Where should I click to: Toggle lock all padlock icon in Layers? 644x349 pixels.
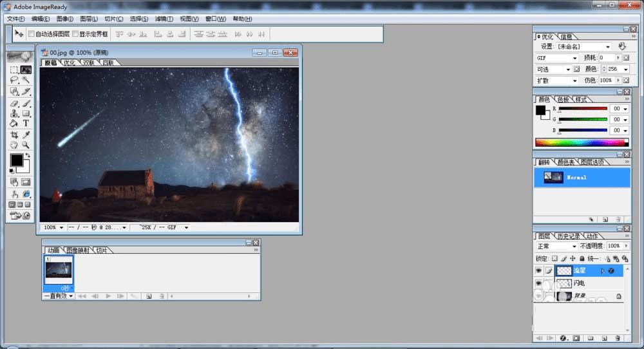click(x=582, y=259)
